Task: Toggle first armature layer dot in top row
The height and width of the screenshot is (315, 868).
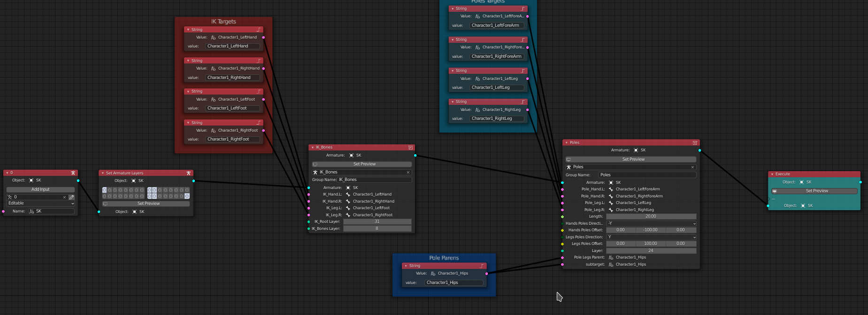Action: [x=104, y=190]
